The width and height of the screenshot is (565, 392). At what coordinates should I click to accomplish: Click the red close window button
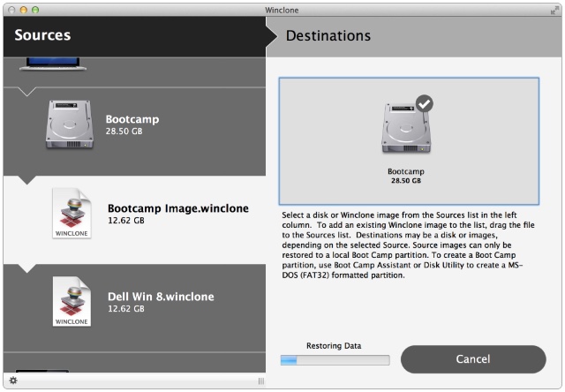tap(10, 8)
